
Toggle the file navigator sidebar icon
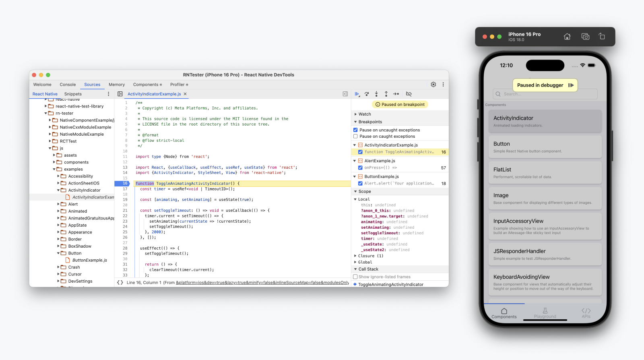pyautogui.click(x=120, y=94)
